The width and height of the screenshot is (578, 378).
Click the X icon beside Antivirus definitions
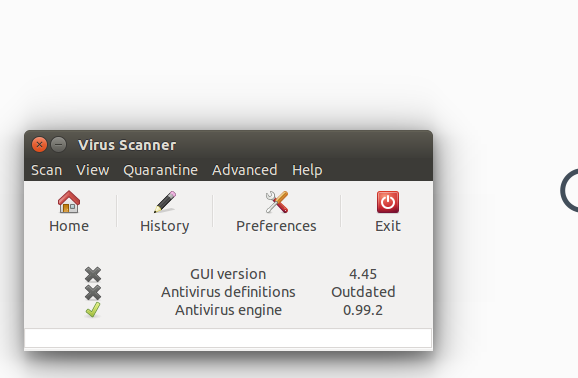coord(93,292)
